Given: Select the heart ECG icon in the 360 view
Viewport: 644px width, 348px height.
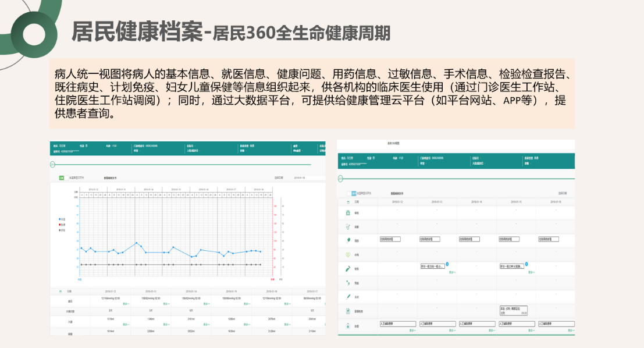Looking at the screenshot, I should 348,255.
